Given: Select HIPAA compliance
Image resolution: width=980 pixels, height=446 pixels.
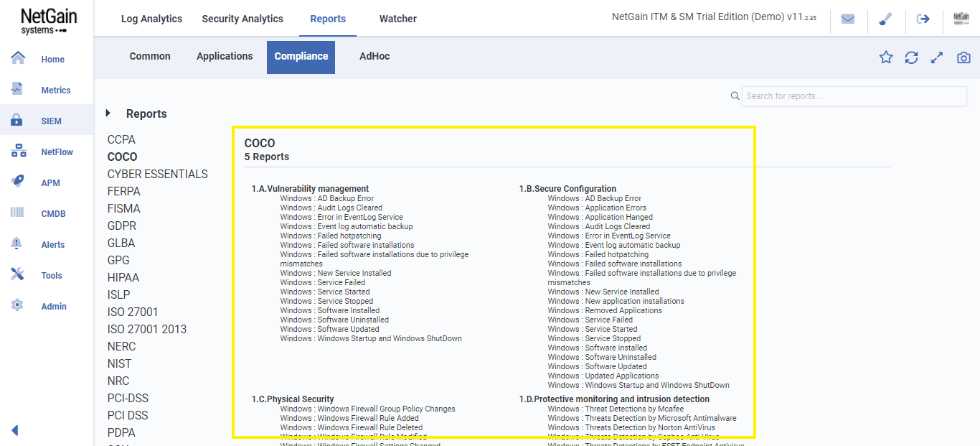Looking at the screenshot, I should [123, 277].
